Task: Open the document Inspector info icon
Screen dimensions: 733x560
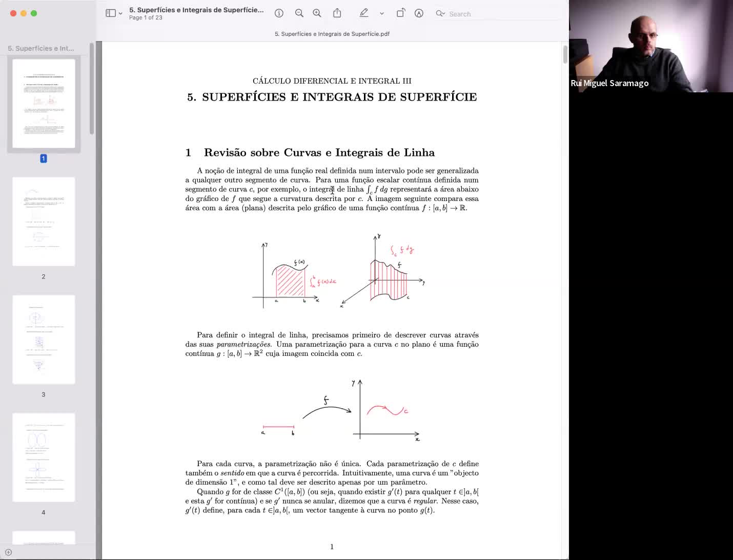Action: pos(279,13)
